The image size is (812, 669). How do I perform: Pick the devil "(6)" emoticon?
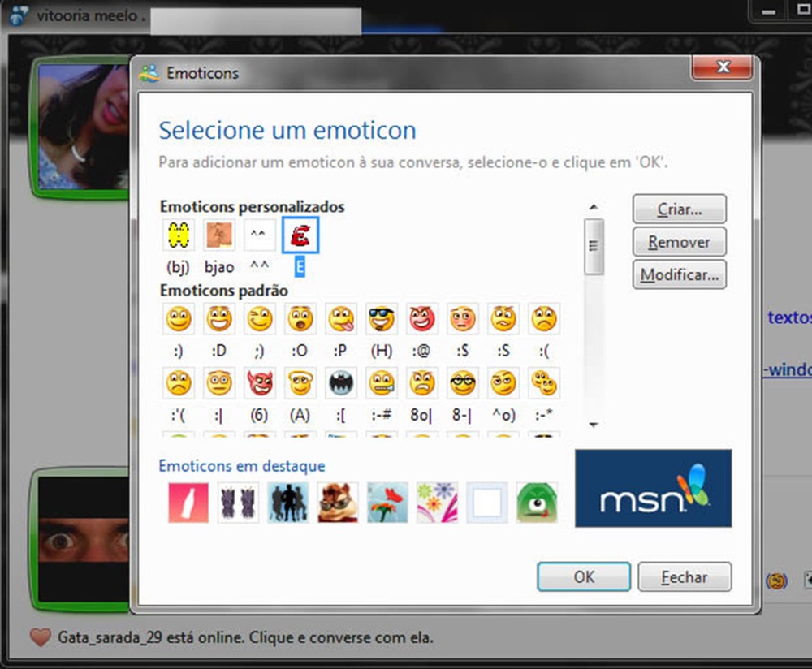tap(260, 382)
